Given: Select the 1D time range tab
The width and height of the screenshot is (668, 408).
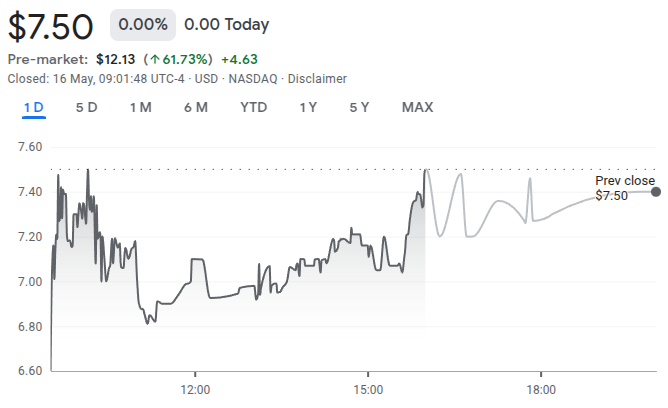Looking at the screenshot, I should 34,107.
